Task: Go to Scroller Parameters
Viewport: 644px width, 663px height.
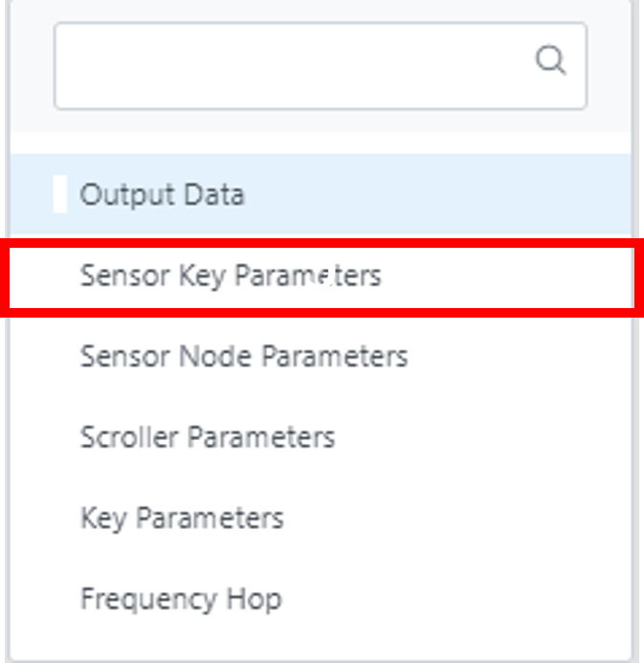Action: coord(207,437)
